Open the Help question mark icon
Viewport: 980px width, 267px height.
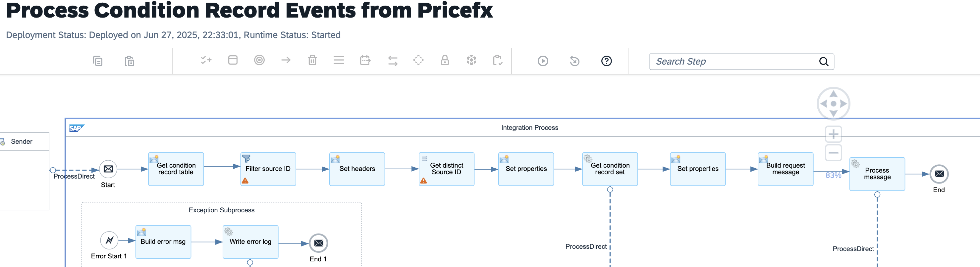point(606,61)
